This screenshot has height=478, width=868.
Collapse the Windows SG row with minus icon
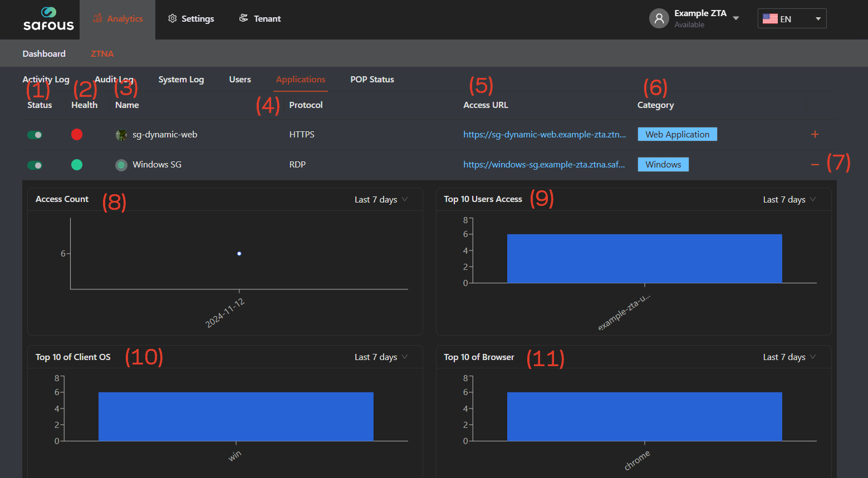click(815, 165)
